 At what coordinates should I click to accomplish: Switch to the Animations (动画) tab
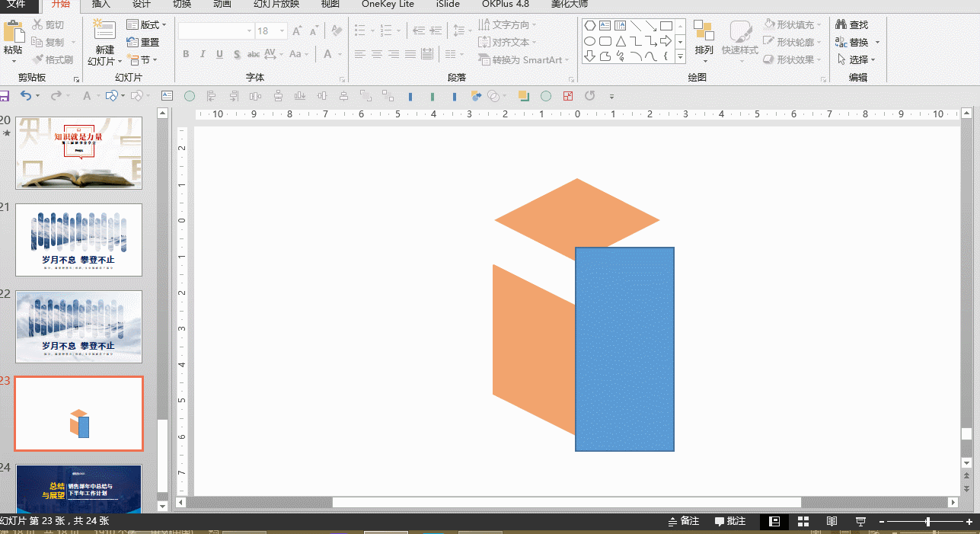point(222,4)
